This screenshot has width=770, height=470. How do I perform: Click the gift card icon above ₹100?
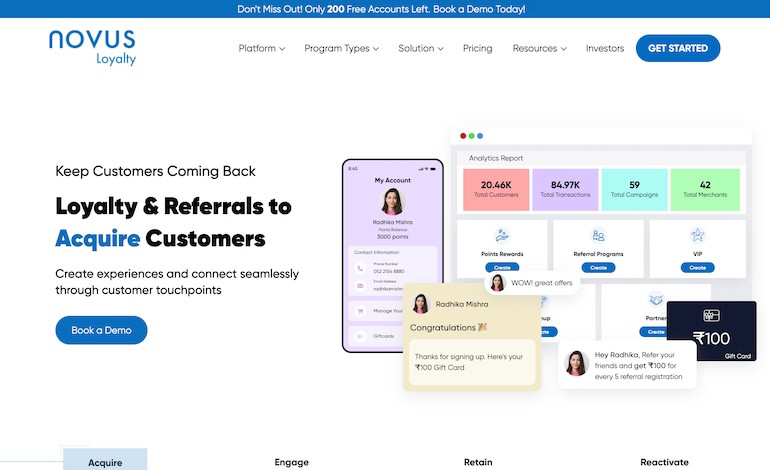pyautogui.click(x=711, y=317)
